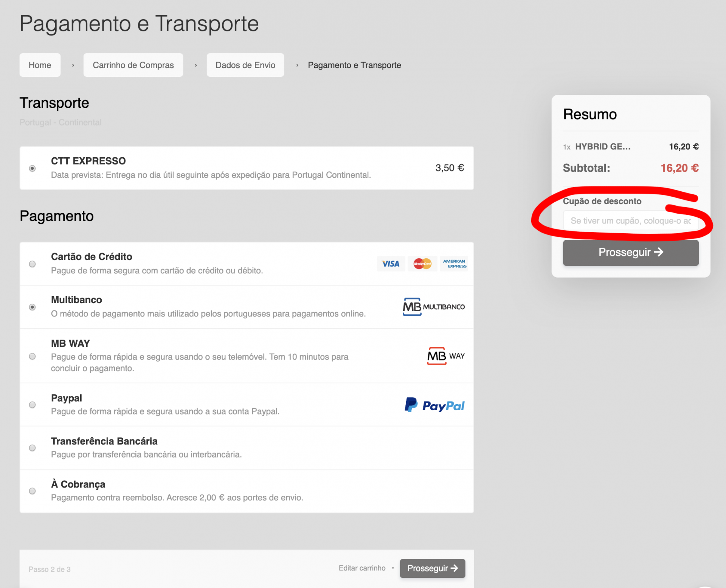This screenshot has width=726, height=588.
Task: Click the Multibanco logo
Action: [434, 307]
